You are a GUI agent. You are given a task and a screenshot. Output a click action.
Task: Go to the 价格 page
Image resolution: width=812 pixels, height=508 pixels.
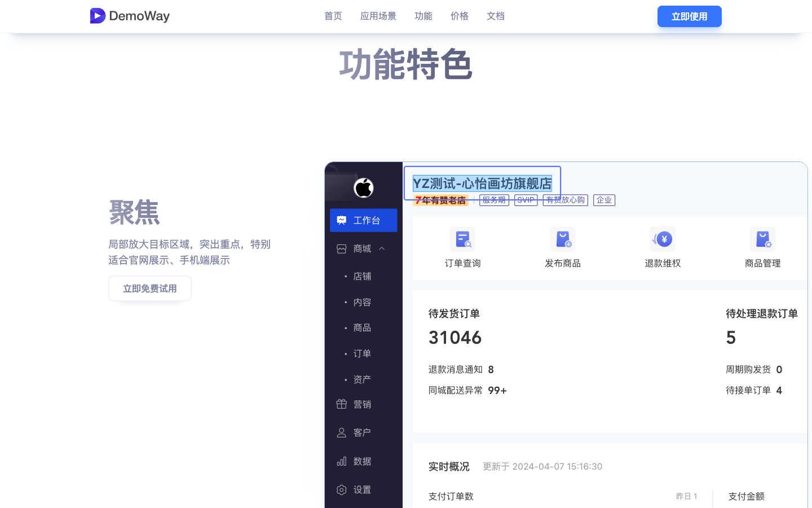tap(460, 16)
